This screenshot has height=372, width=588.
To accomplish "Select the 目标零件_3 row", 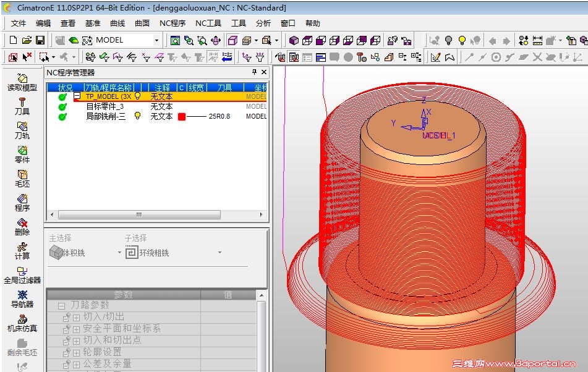I will pyautogui.click(x=156, y=106).
